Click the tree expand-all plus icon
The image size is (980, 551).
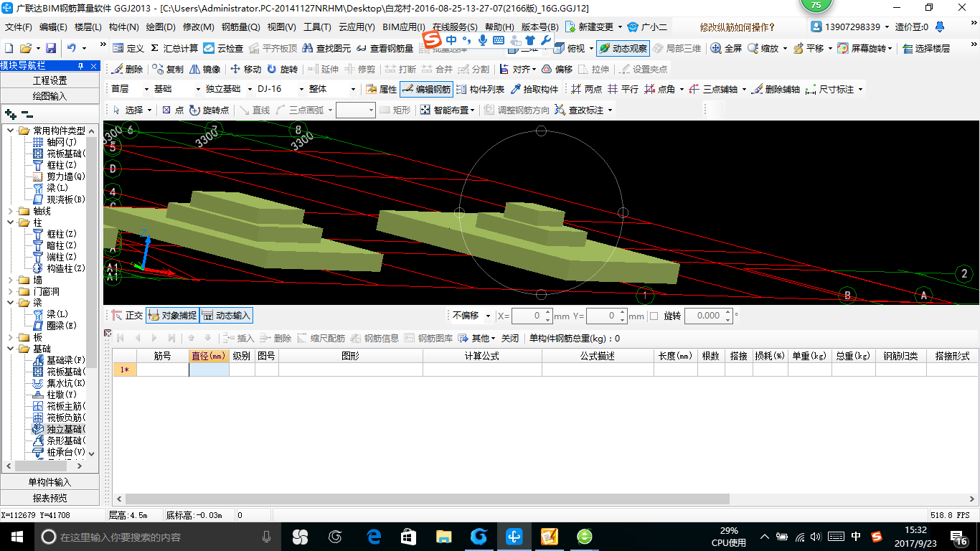pos(10,114)
